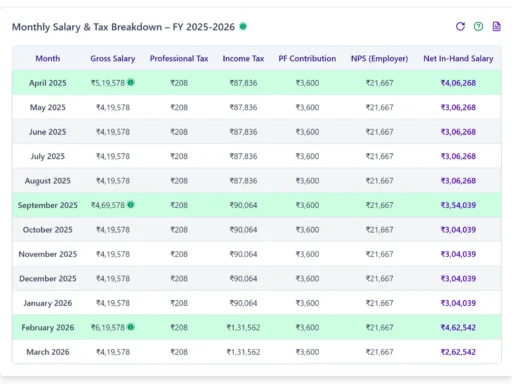Viewport: 512px width, 384px height.
Task: Click September 2025 income tax ₹90,064
Action: [x=243, y=205]
